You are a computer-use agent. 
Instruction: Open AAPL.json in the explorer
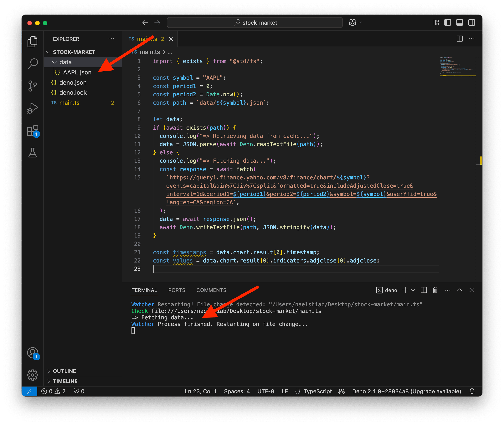point(83,72)
